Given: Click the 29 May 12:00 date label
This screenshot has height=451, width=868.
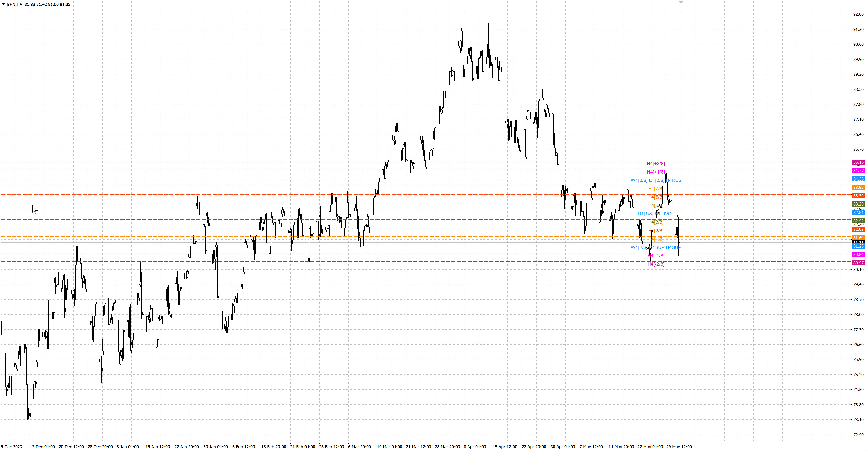Looking at the screenshot, I should pyautogui.click(x=679, y=447).
